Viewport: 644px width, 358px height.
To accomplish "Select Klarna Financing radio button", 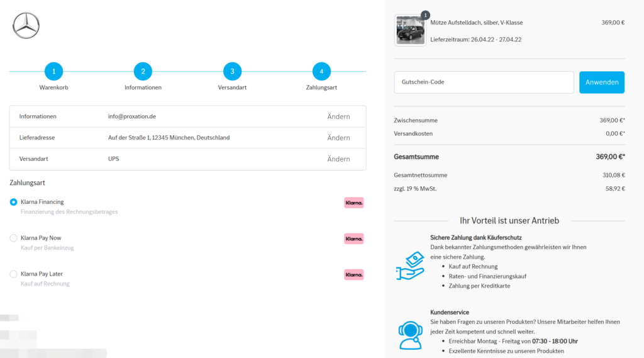I will (x=14, y=202).
